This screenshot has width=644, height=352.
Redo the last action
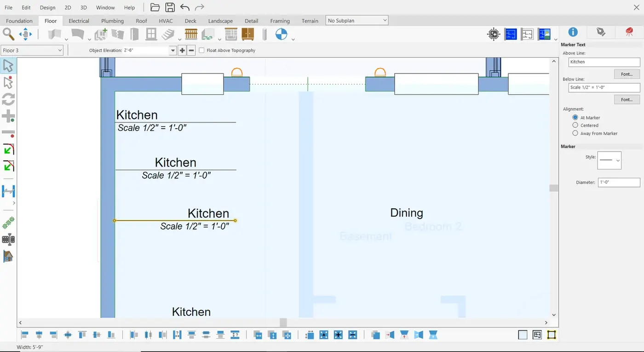point(199,7)
